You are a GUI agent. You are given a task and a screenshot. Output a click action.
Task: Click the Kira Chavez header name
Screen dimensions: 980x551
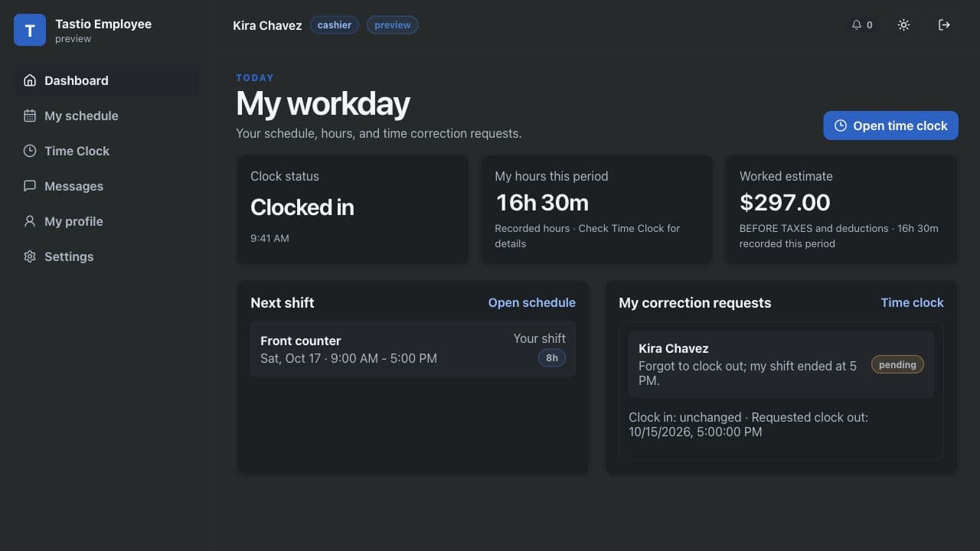tap(267, 25)
